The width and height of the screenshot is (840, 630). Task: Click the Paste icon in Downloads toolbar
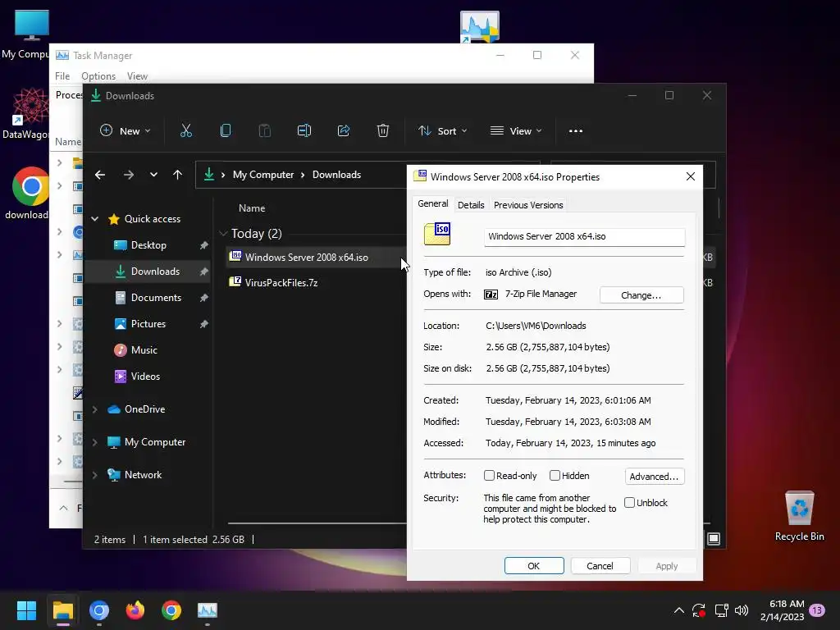click(265, 130)
